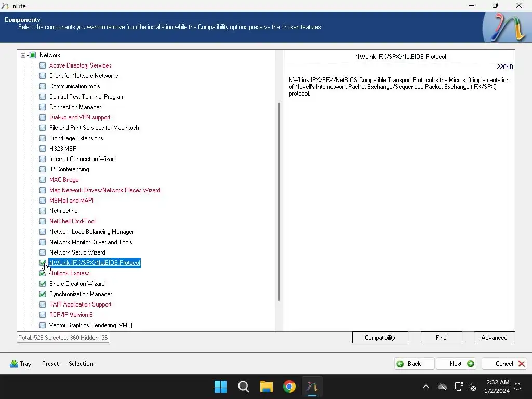Screen dimensions: 532x399
Task: Check TCP/IP Version 6 checkbox
Action: click(43, 315)
